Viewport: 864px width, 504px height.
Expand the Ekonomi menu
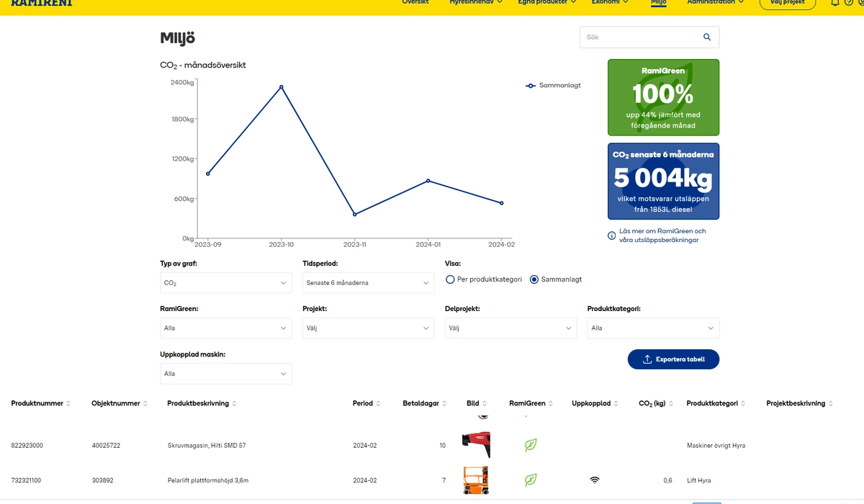coord(610,2)
